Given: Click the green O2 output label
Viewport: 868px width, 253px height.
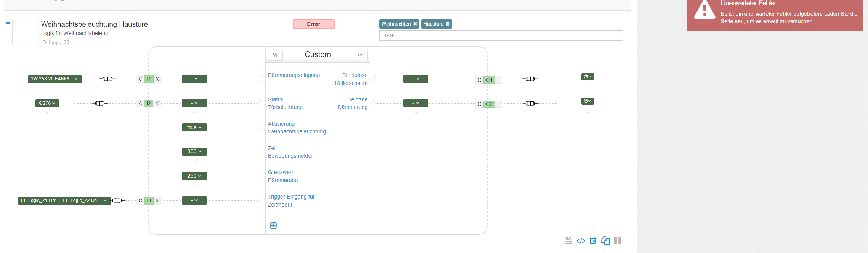Looking at the screenshot, I should (489, 104).
